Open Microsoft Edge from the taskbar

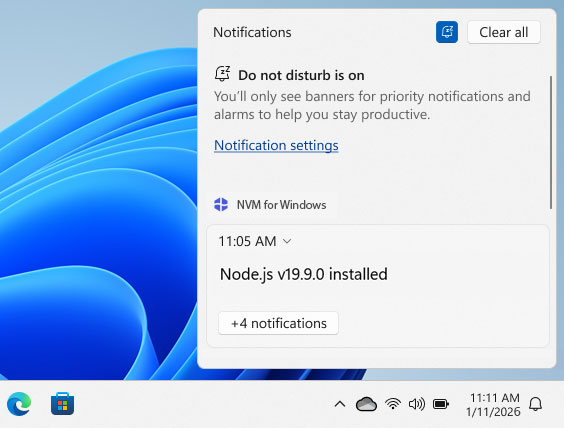(x=19, y=404)
